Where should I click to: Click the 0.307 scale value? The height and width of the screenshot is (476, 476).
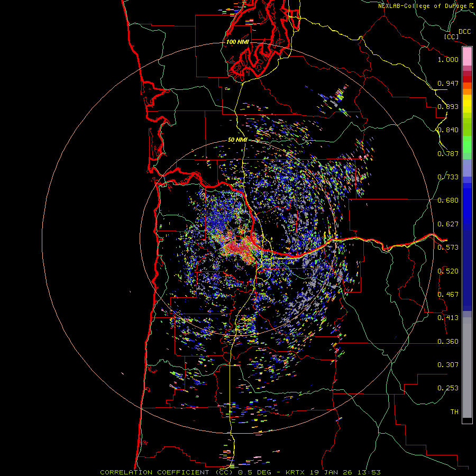448,365
